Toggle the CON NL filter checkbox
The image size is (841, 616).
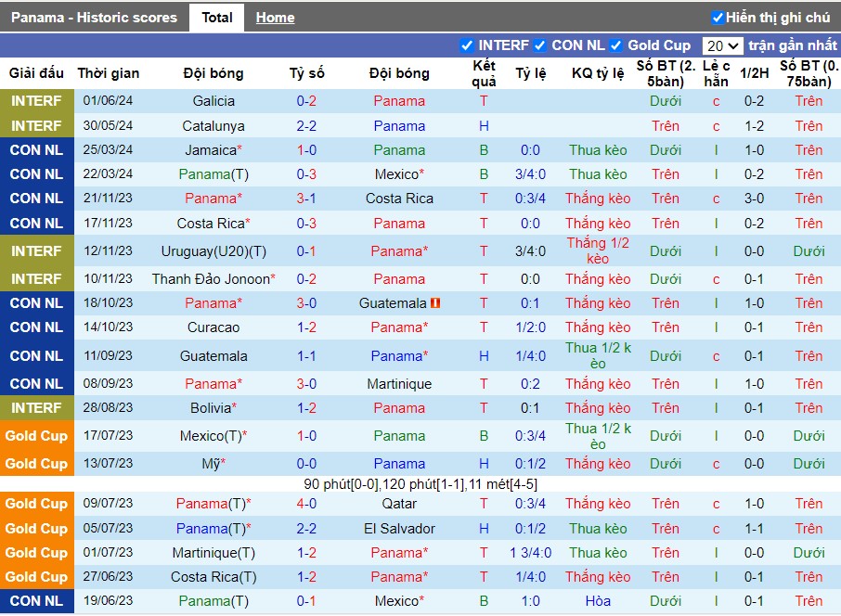point(540,45)
